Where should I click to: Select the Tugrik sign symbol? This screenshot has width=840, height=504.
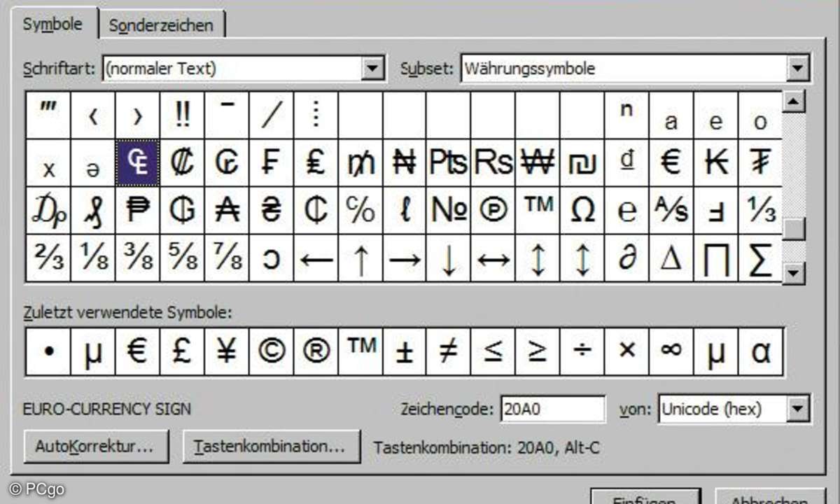[761, 163]
